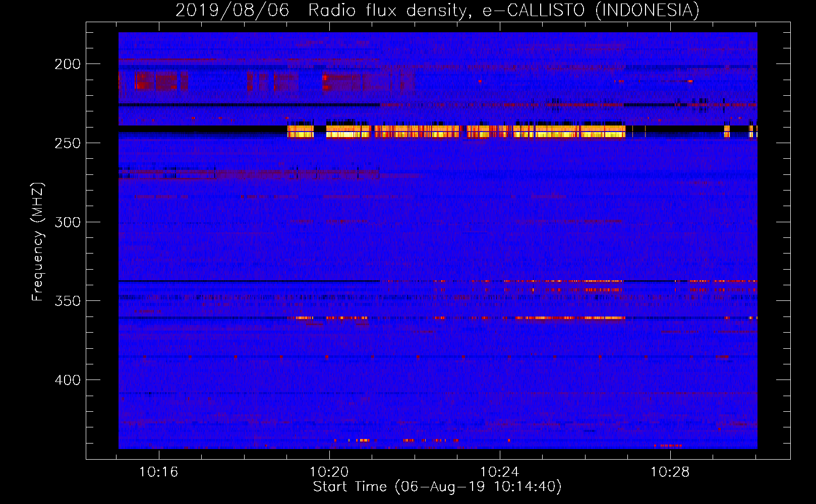
Task: Click the 10:16 time tick label
Action: tap(159, 472)
